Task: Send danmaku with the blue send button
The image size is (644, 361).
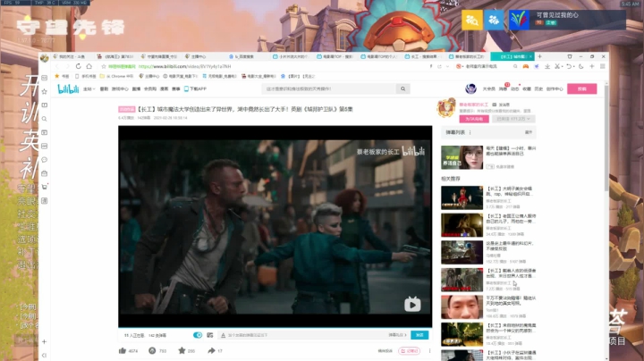Action: (x=419, y=335)
